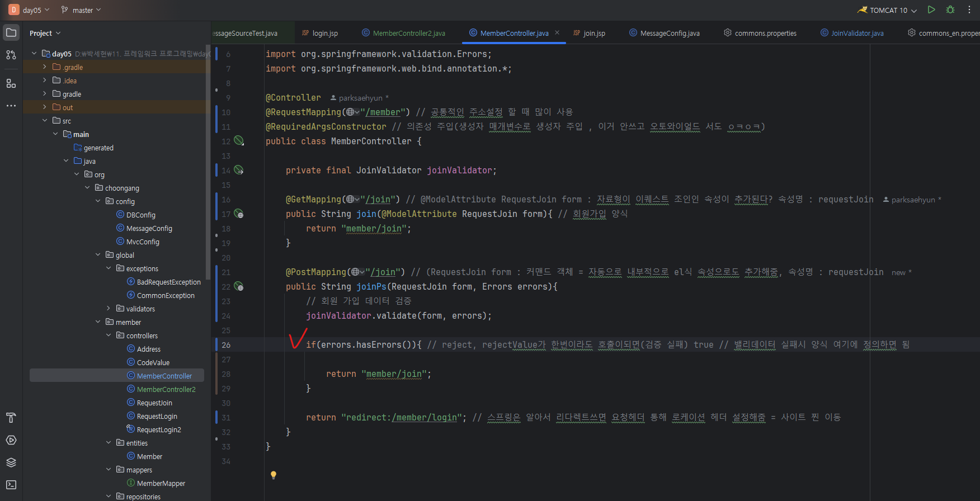Open the Project tool window icon

(11, 32)
